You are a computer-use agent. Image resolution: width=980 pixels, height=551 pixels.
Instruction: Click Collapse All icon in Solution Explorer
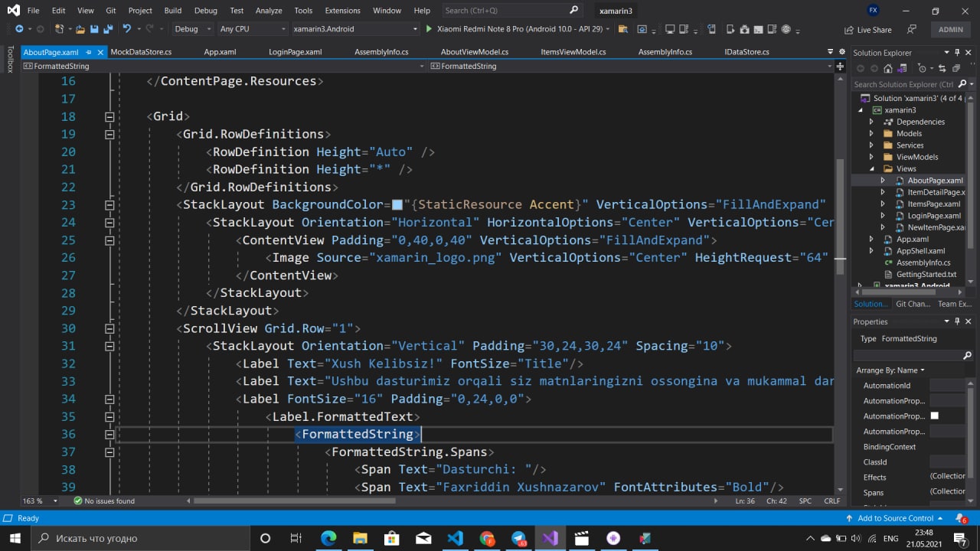[957, 69]
